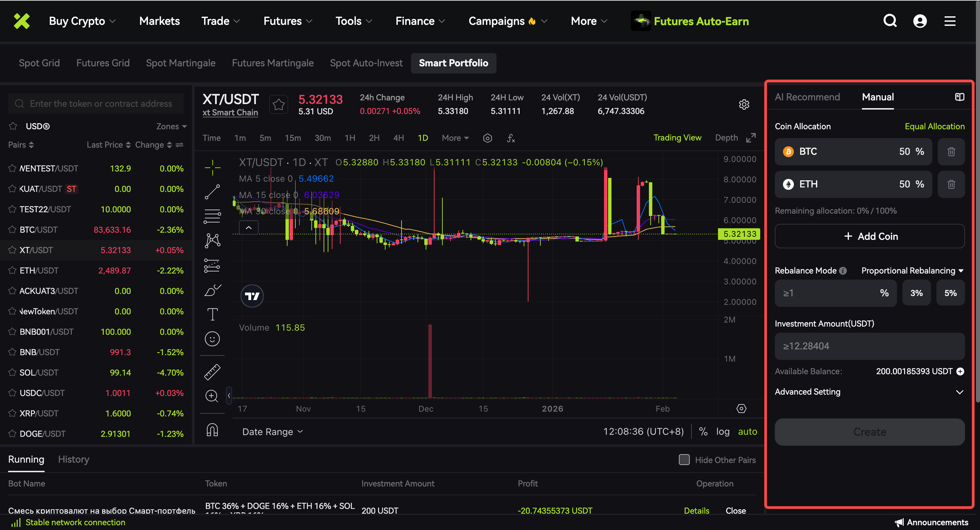Screen dimensions: 980x530
Task: Open the History tab
Action: click(x=73, y=459)
